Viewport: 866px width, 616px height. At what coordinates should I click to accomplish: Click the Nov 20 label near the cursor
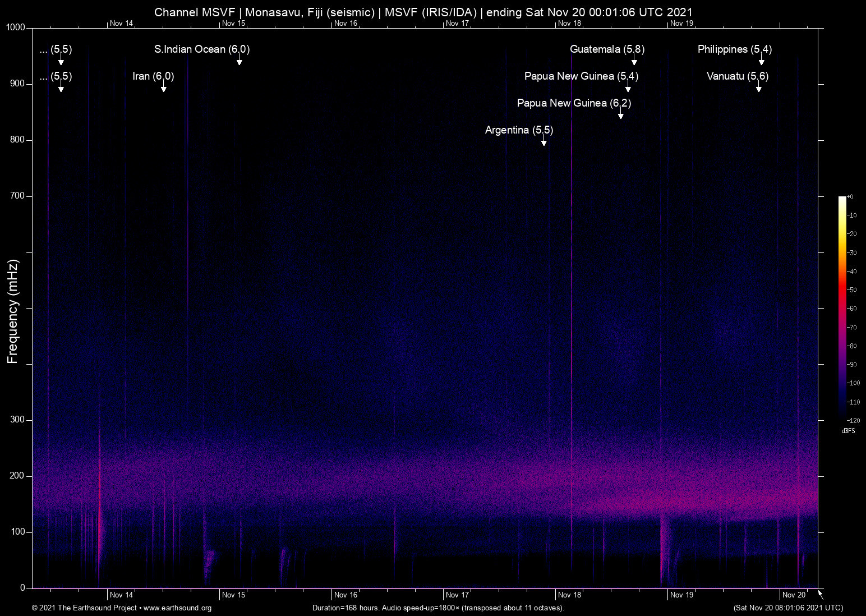pos(793,595)
